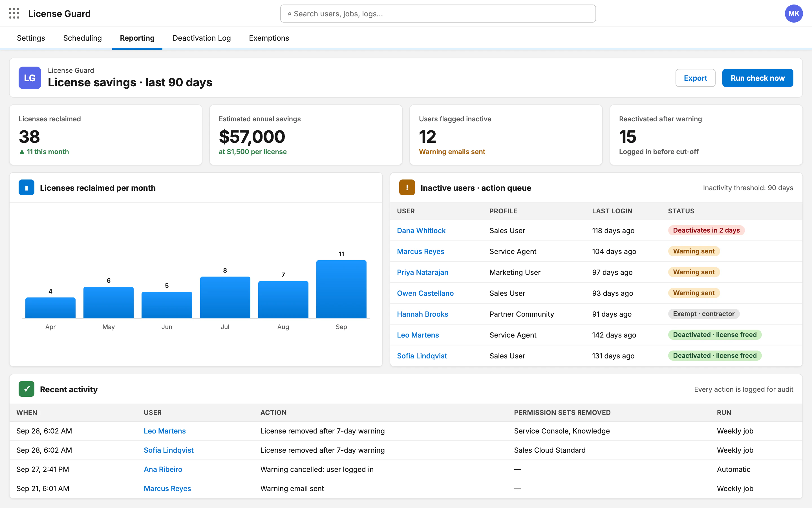Click Inactivity threshold: 90 days text

(x=748, y=188)
